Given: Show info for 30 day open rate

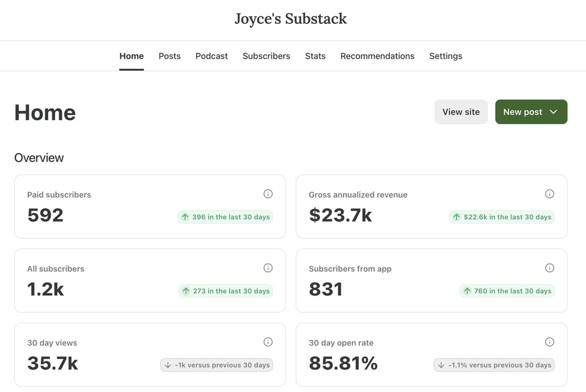Looking at the screenshot, I should tap(550, 342).
